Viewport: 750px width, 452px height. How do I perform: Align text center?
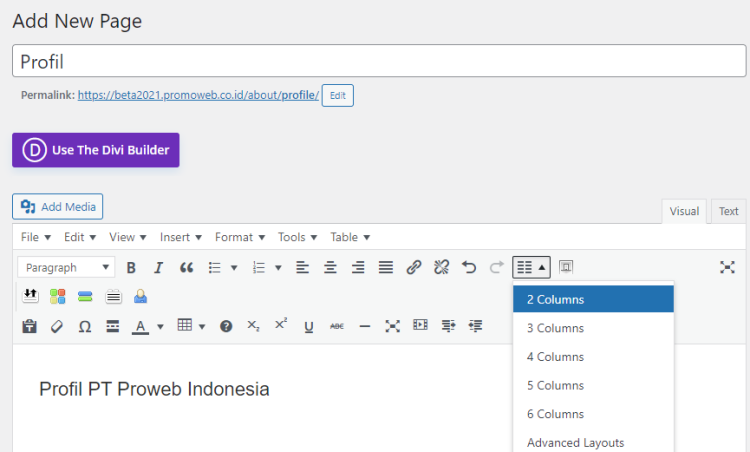click(330, 267)
